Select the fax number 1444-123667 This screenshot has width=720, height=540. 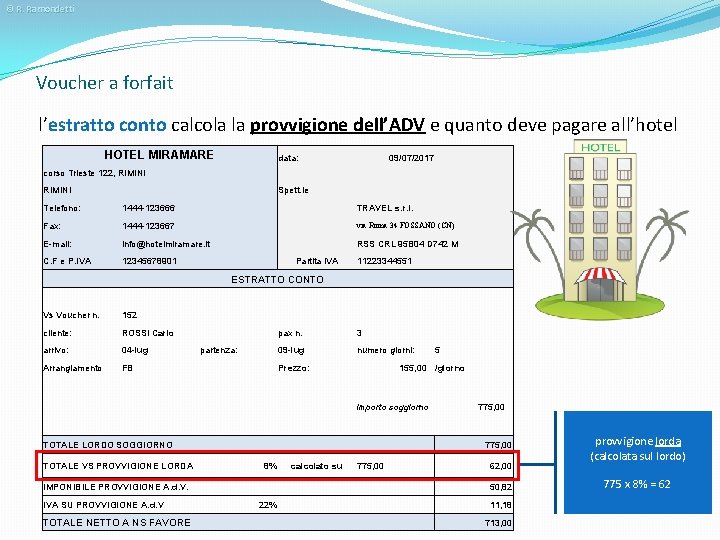(148, 226)
